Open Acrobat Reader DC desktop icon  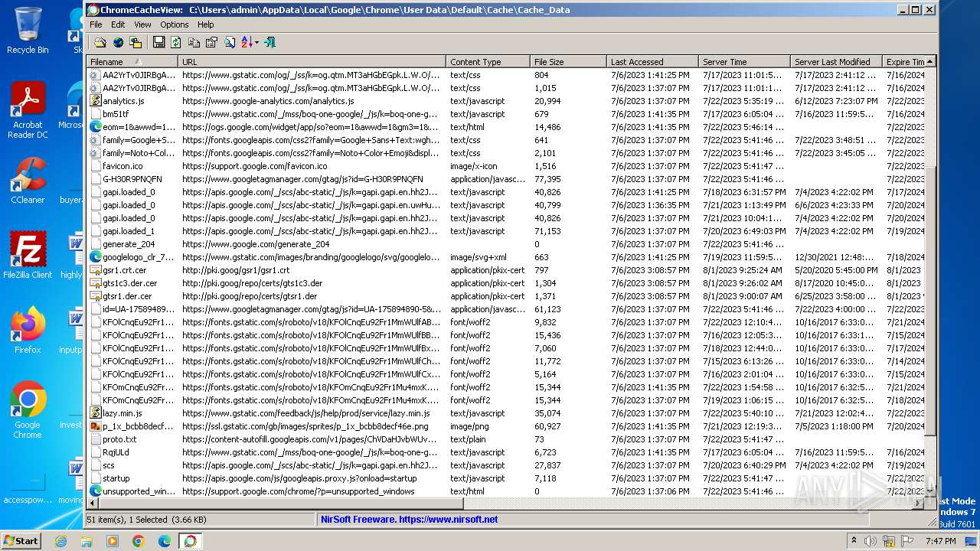pyautogui.click(x=28, y=110)
